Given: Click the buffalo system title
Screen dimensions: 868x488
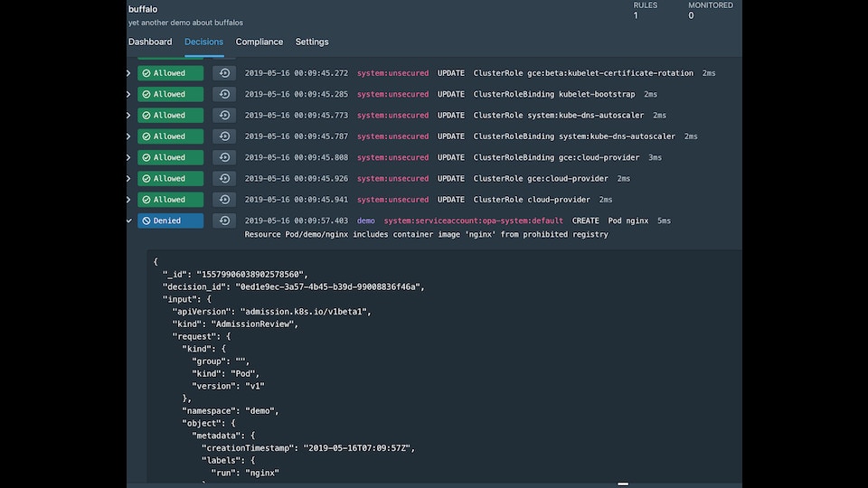Looking at the screenshot, I should point(143,9).
